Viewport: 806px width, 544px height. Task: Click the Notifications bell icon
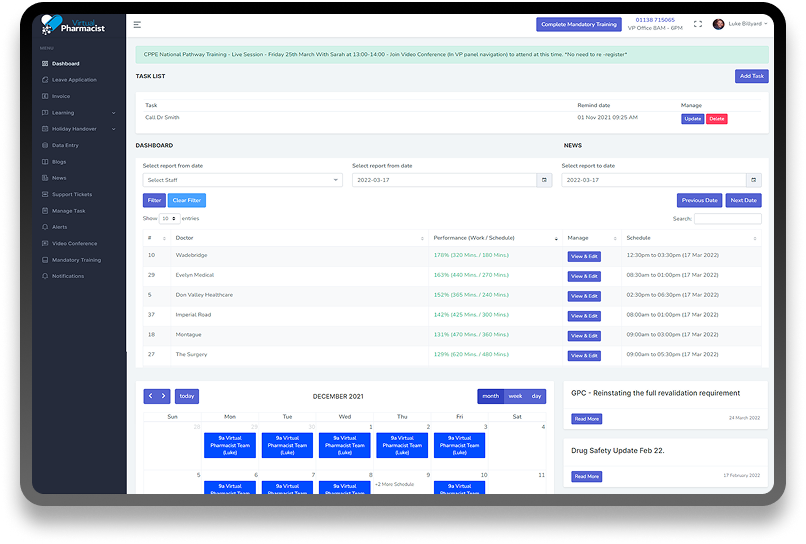click(45, 276)
